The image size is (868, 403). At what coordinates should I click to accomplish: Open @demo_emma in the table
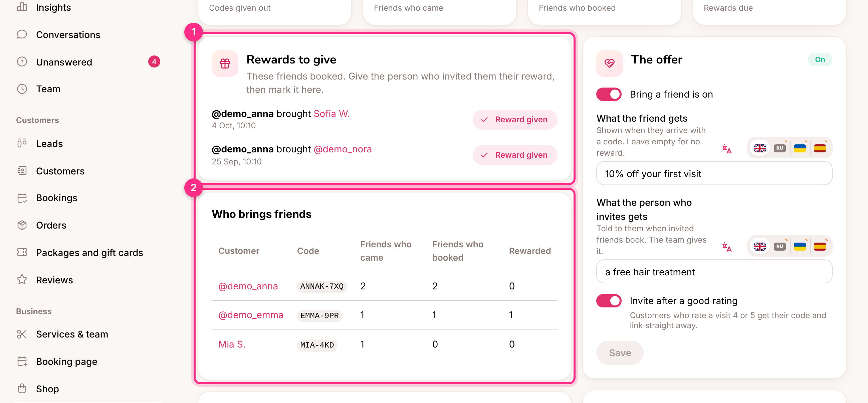pyautogui.click(x=251, y=315)
